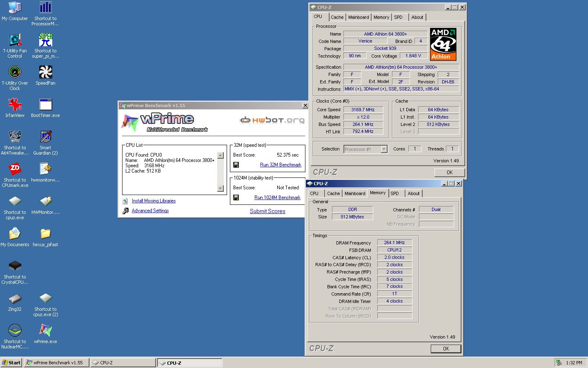The width and height of the screenshot is (588, 368).
Task: Open Shortcut to NuclearMC icon
Action: 15,330
